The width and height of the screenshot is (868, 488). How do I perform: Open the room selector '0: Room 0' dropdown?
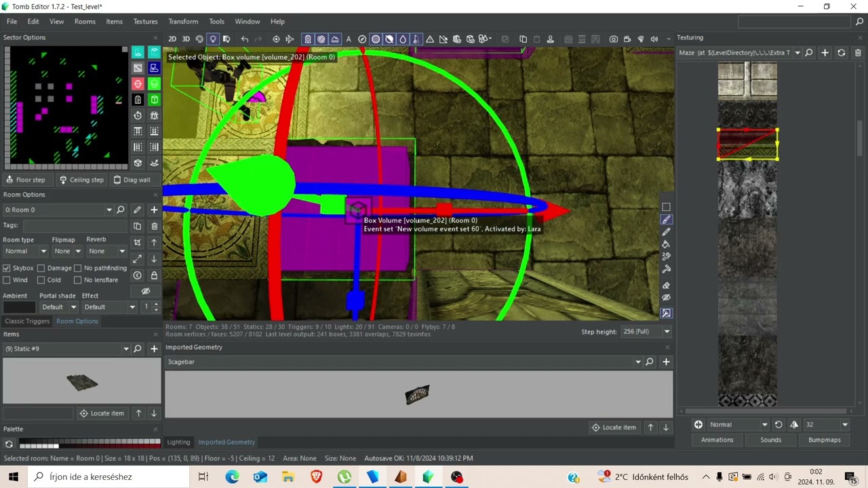(58, 210)
